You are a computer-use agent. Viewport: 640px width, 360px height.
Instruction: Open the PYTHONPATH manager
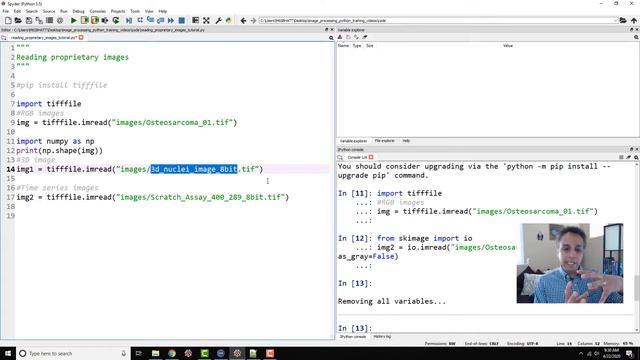click(229, 20)
